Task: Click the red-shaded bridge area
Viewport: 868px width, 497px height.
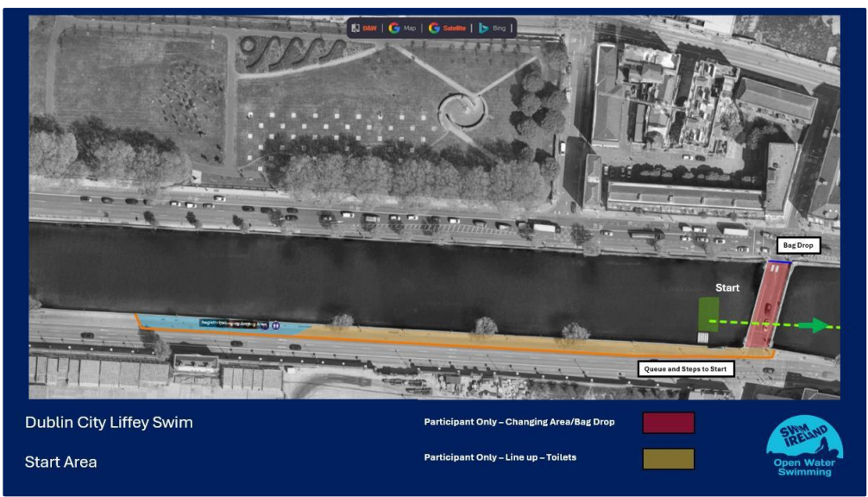Action: pyautogui.click(x=769, y=305)
